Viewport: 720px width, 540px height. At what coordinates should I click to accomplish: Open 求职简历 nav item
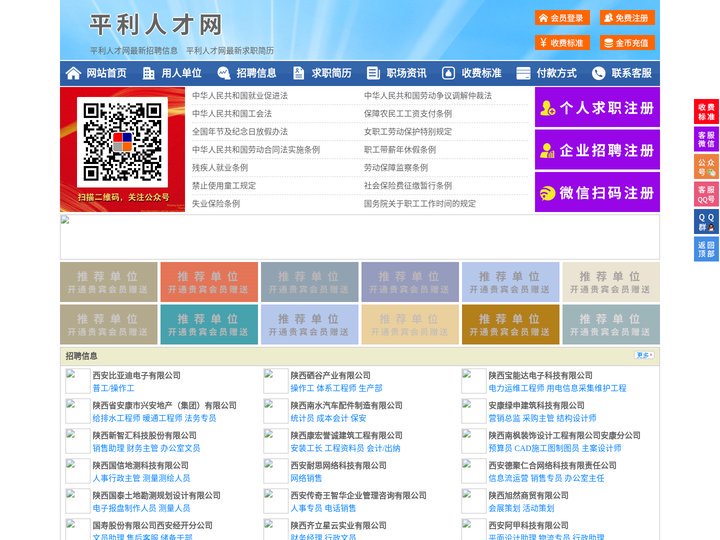click(x=332, y=73)
